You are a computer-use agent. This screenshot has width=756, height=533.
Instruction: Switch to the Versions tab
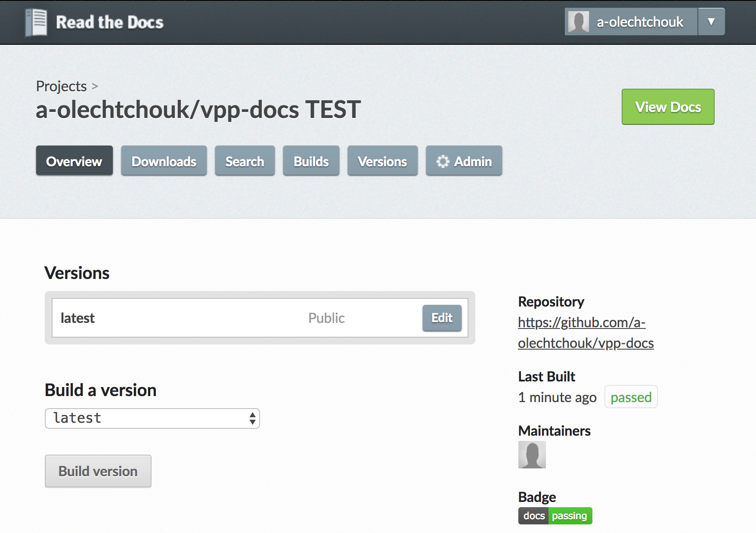click(x=382, y=161)
